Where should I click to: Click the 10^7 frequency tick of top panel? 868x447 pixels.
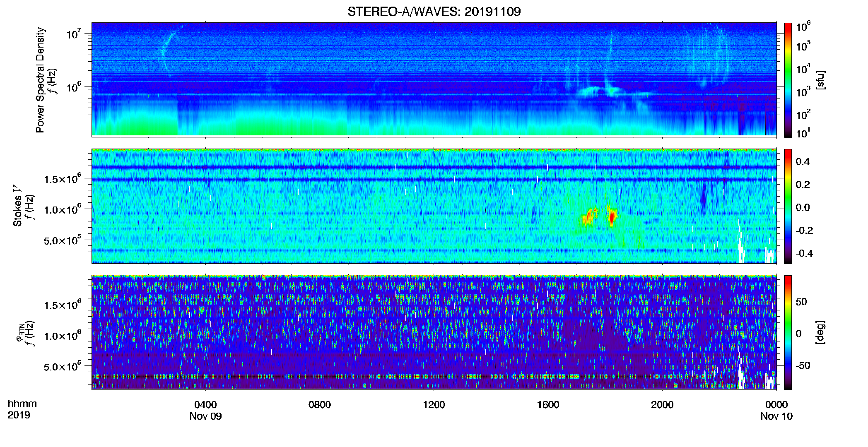[x=74, y=34]
